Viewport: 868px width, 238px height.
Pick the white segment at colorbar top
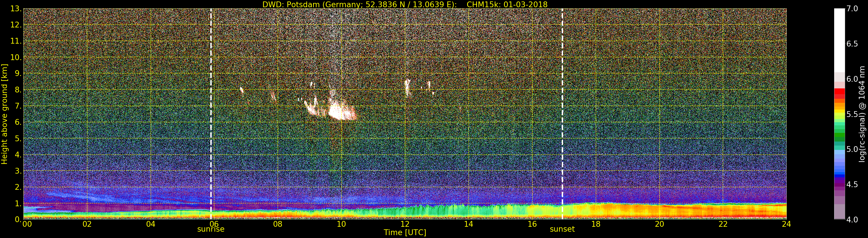[839, 40]
